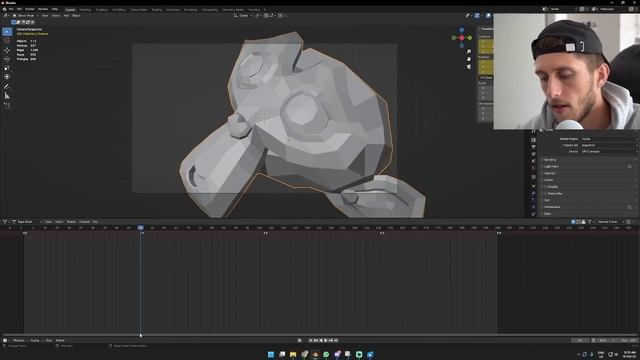Select the Scale tool
Viewport: 640px width, 360px height.
point(7,68)
